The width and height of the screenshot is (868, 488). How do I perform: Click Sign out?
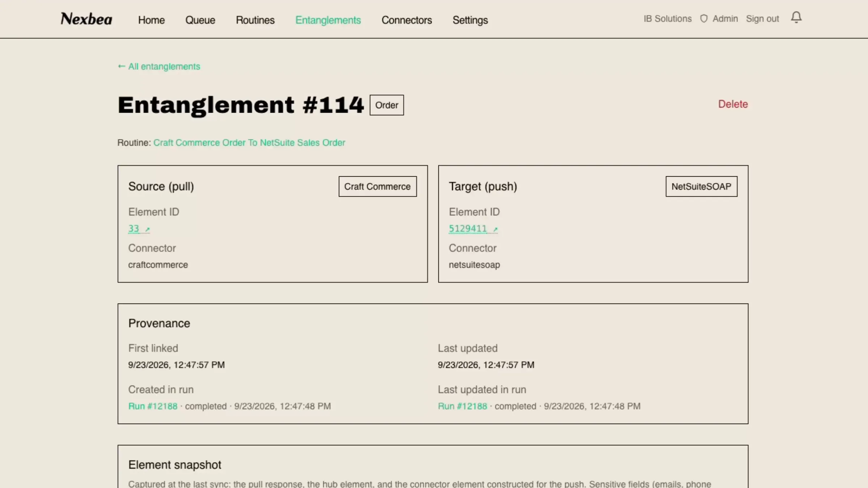pyautogui.click(x=762, y=19)
